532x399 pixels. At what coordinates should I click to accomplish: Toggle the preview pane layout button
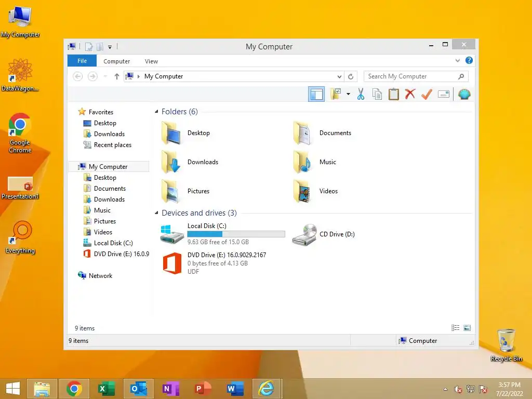[316, 94]
